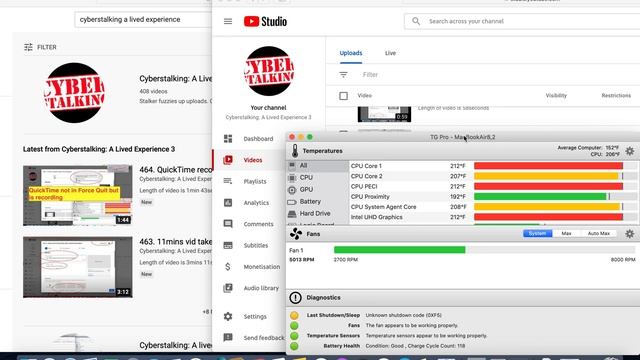Switch fan mode to Auto Max
Viewport: 640px width, 360px height.
coord(598,233)
